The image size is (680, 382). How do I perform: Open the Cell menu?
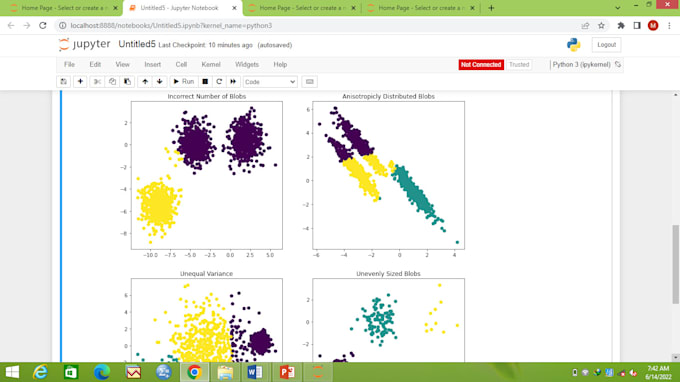181,65
